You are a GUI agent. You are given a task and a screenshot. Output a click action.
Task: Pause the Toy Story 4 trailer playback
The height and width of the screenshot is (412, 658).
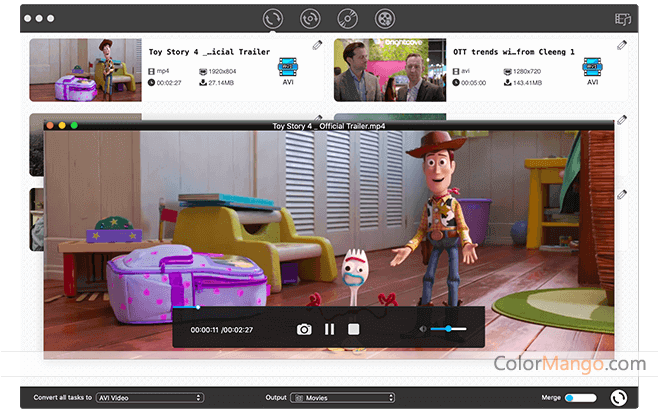[x=329, y=329]
